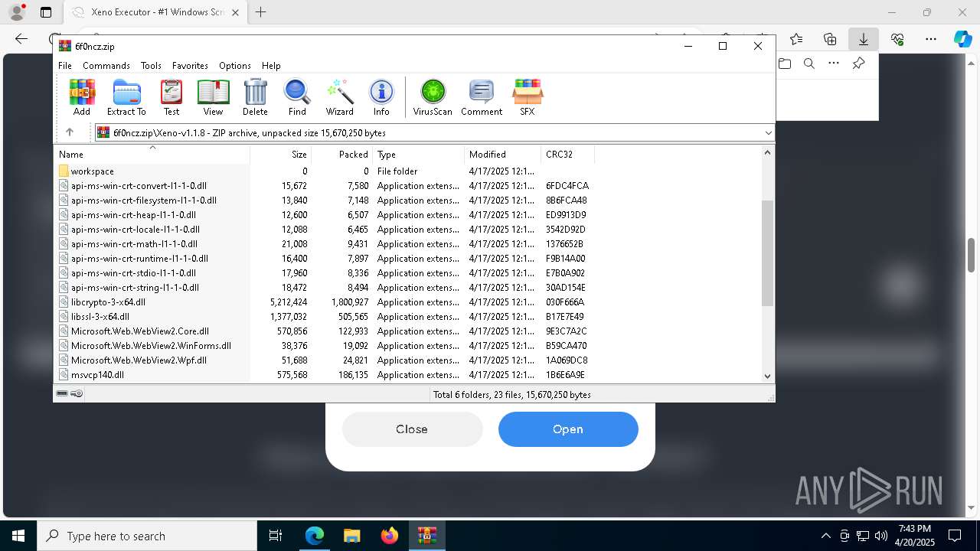Viewport: 980px width, 551px height.
Task: Open the Tools menu
Action: [151, 66]
